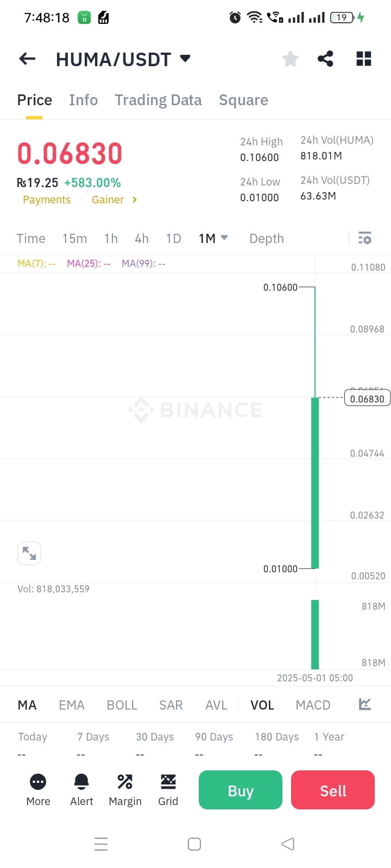The image size is (391, 868).
Task: Tap the green Buy button
Action: click(241, 790)
